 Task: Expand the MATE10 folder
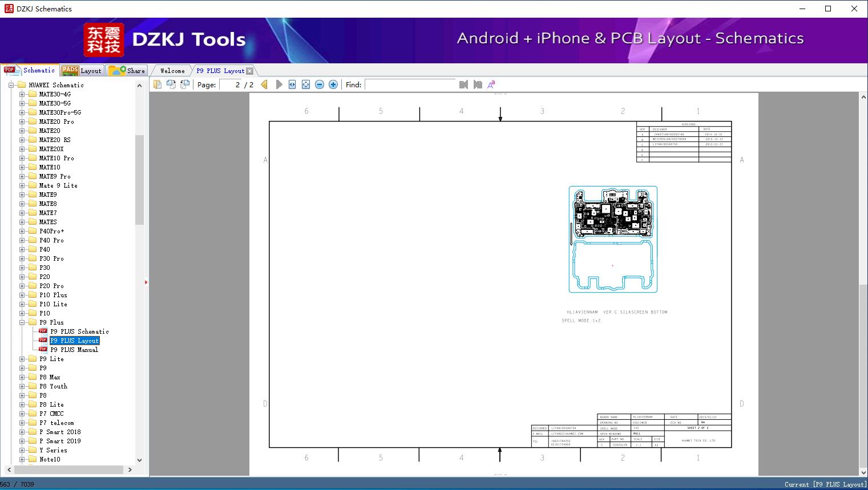(22, 167)
